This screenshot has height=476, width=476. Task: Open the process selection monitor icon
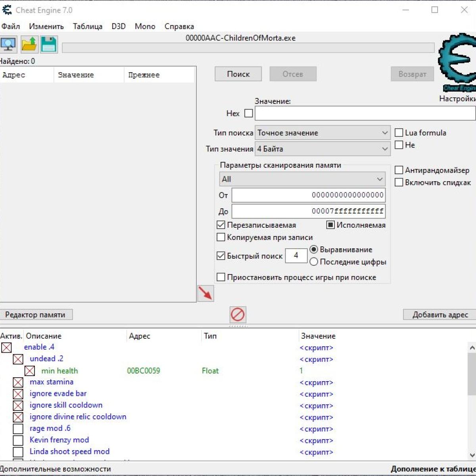pos(8,44)
